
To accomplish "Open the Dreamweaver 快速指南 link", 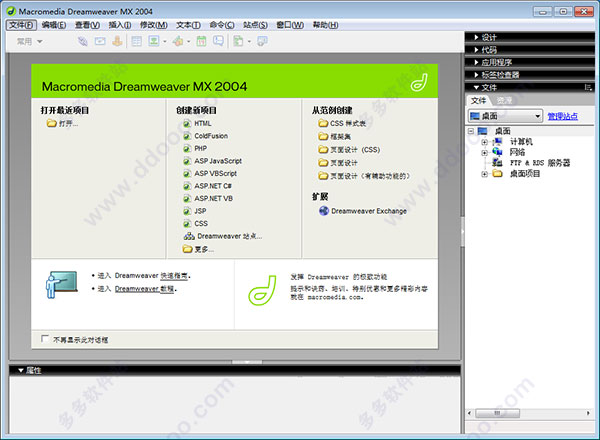I will point(174,275).
